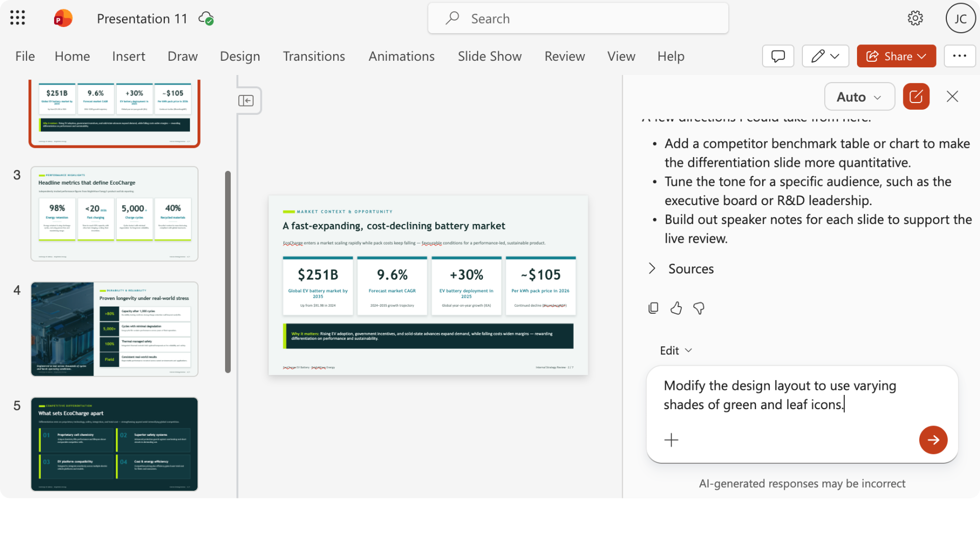Switch to the Design tab
This screenshot has height=551, width=980.
[x=240, y=56]
